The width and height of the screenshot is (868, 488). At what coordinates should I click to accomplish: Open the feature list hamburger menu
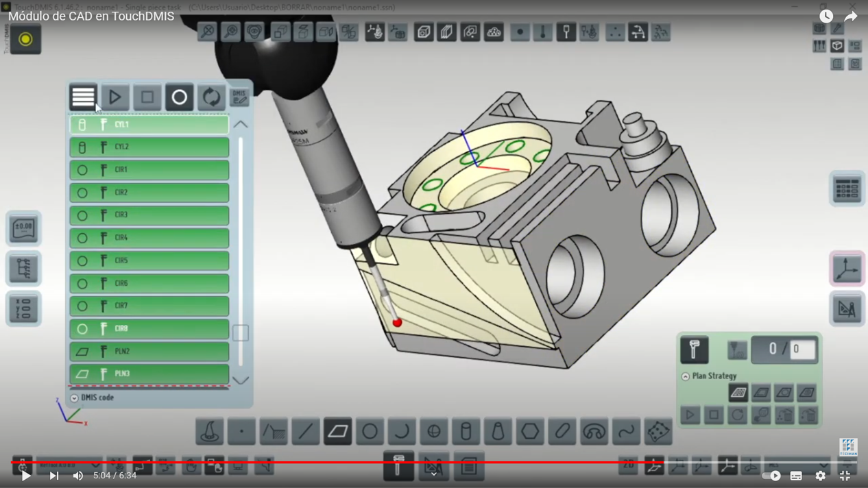click(x=83, y=97)
